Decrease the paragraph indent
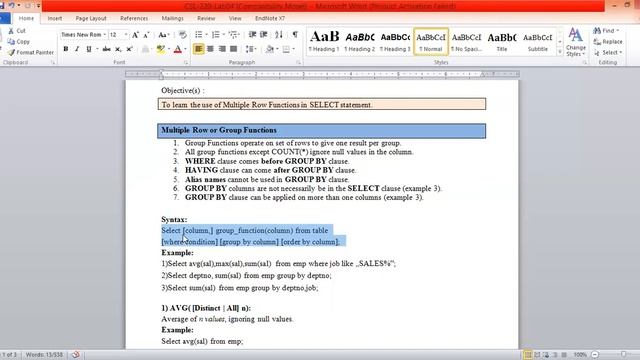Screen dimensions: 640x360 click(252, 35)
